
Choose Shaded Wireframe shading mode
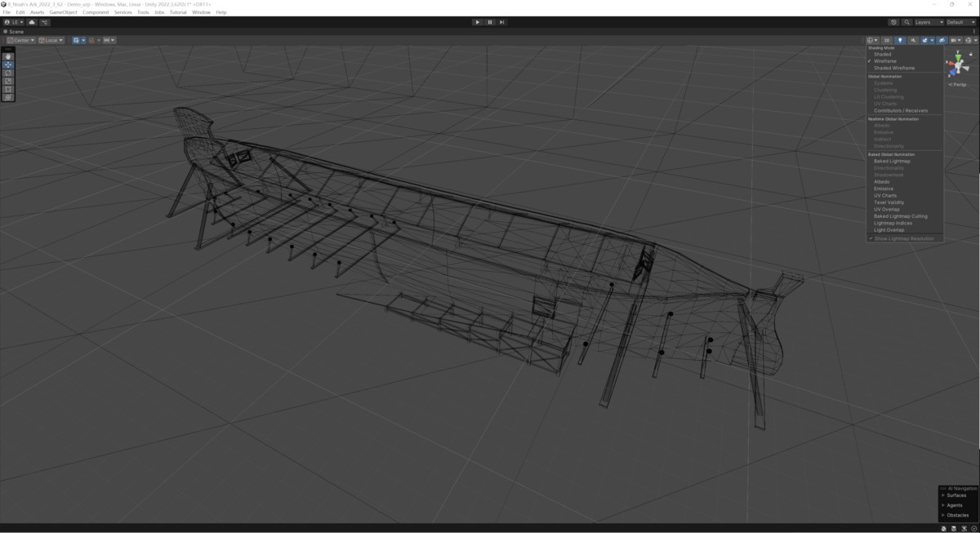pos(893,68)
